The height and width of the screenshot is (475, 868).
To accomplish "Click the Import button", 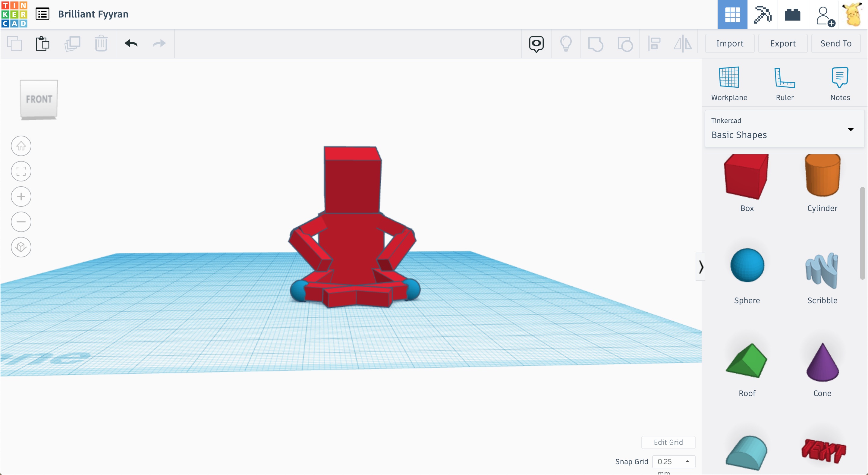I will click(730, 43).
